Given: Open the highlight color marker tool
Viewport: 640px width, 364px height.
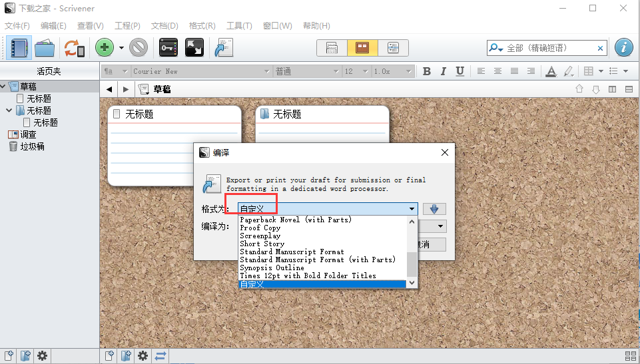Looking at the screenshot, I should (x=569, y=71).
